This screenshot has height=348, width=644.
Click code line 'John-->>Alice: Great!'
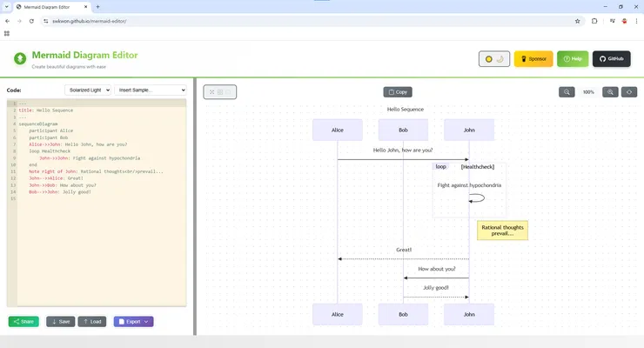point(56,178)
